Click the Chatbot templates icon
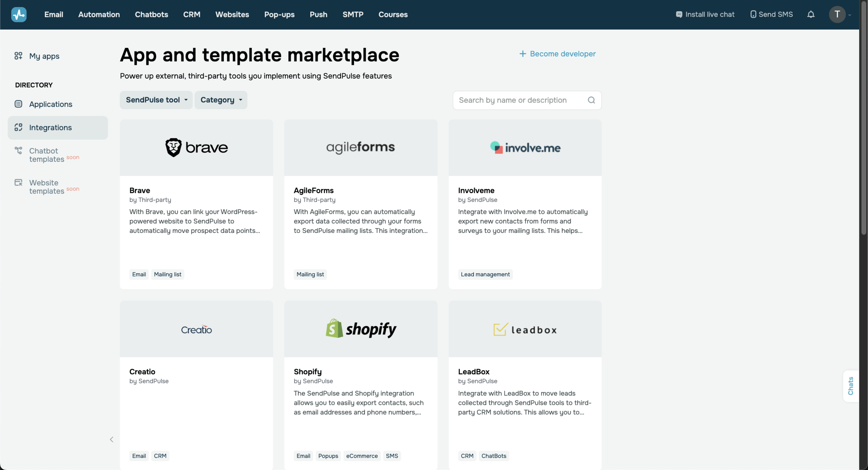868x470 pixels. pyautogui.click(x=18, y=151)
